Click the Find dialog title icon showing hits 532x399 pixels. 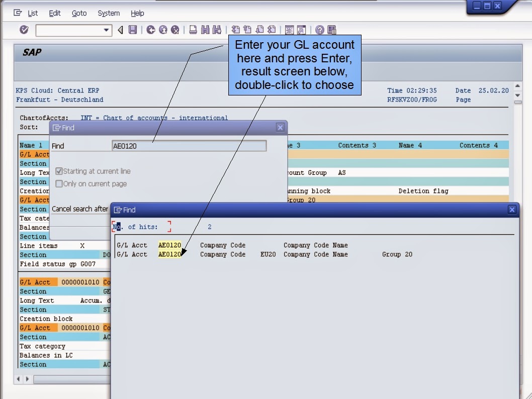[x=118, y=210]
